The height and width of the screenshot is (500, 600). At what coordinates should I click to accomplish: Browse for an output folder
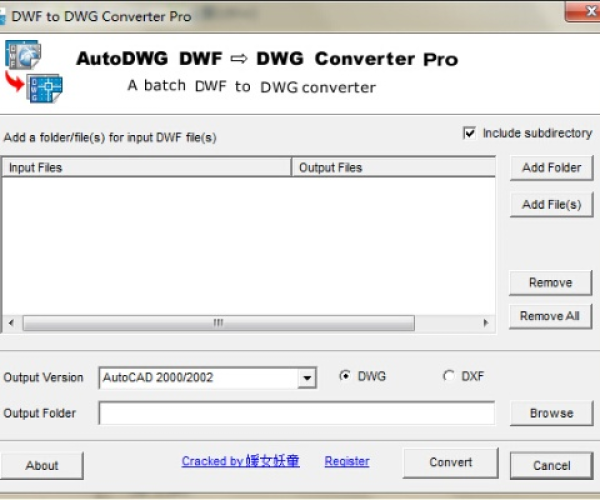pyautogui.click(x=551, y=413)
